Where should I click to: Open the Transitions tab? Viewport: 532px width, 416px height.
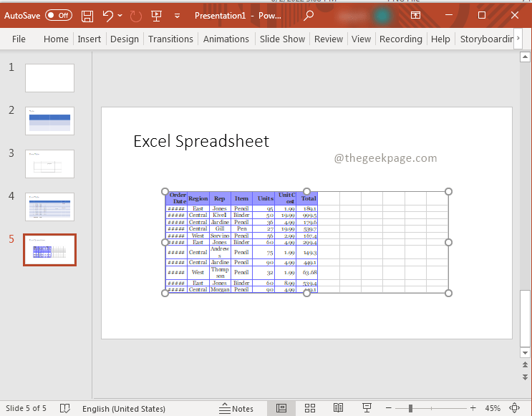point(170,39)
